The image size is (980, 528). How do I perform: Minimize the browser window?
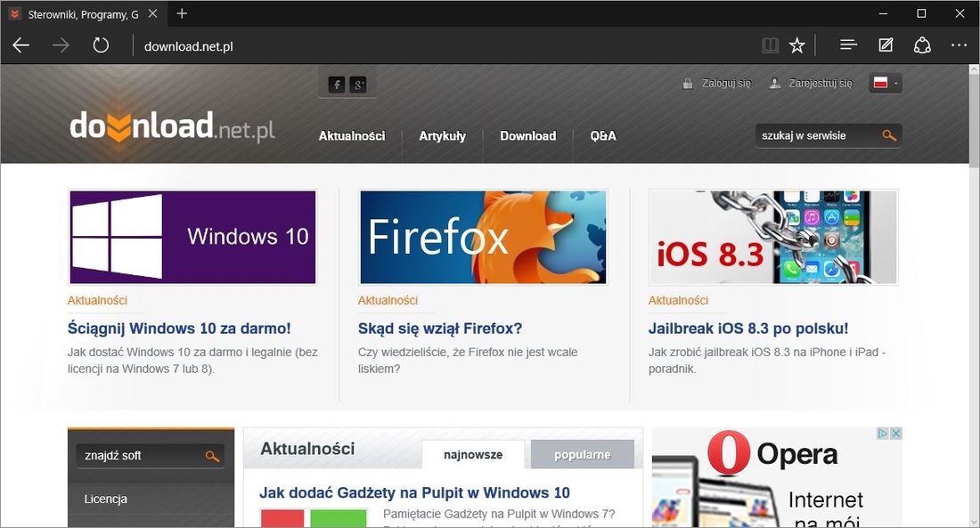[883, 13]
